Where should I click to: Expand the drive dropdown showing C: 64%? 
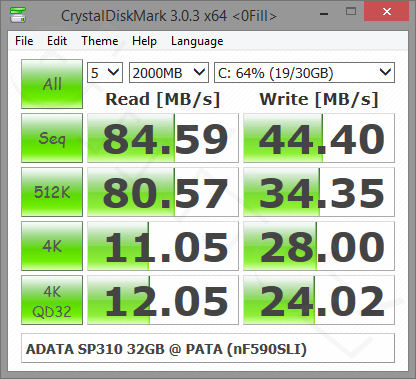point(304,72)
